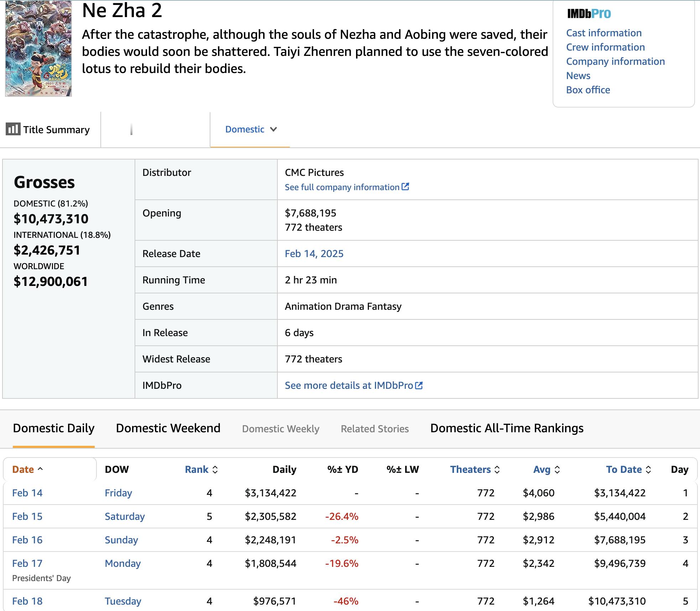
Task: Click the To Date column sort arrows
Action: [648, 470]
